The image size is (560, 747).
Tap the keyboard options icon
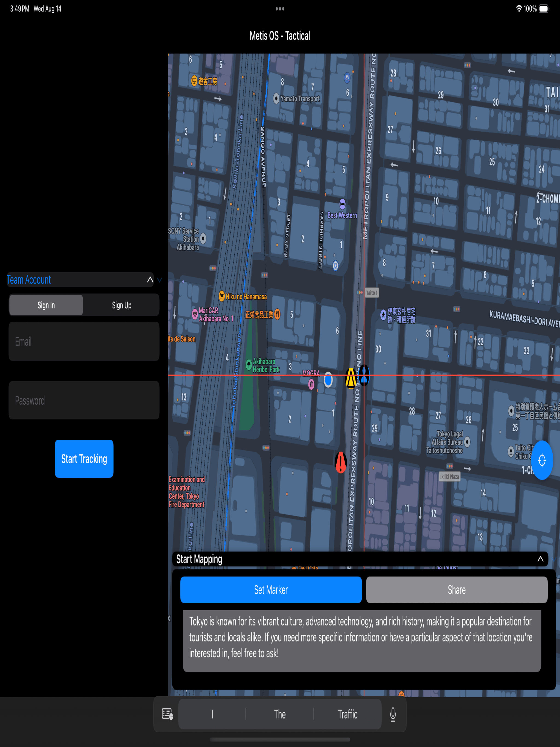coord(168,714)
